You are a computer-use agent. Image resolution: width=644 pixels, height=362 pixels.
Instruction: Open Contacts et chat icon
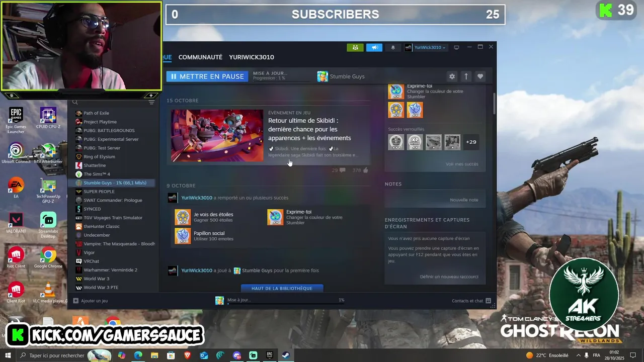pyautogui.click(x=488, y=301)
